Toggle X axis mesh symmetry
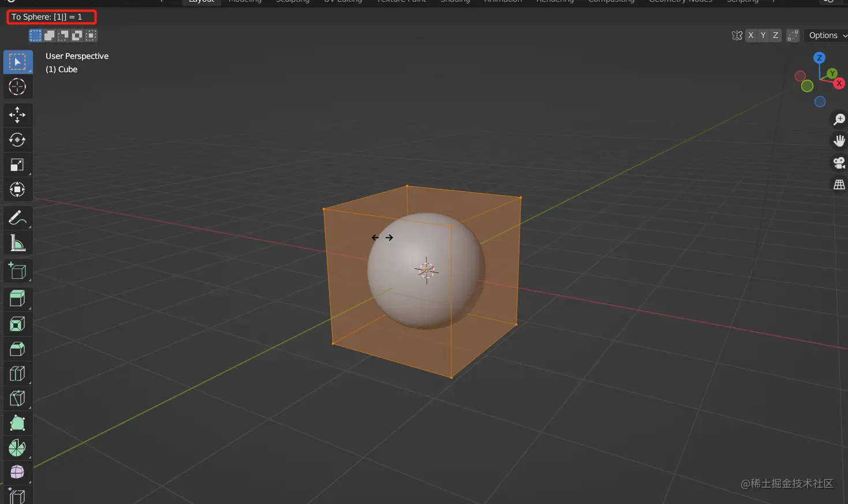The height and width of the screenshot is (504, 848). [750, 36]
